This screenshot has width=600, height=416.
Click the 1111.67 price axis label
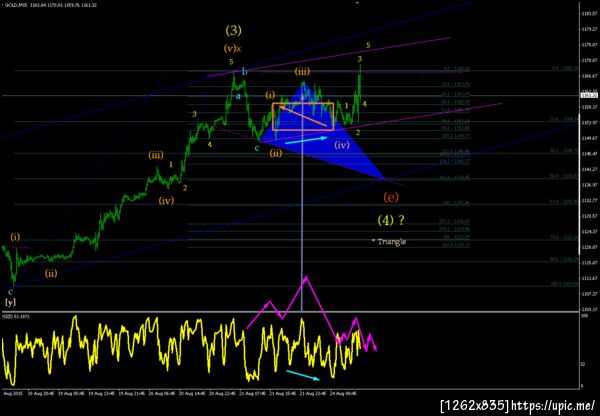590,278
